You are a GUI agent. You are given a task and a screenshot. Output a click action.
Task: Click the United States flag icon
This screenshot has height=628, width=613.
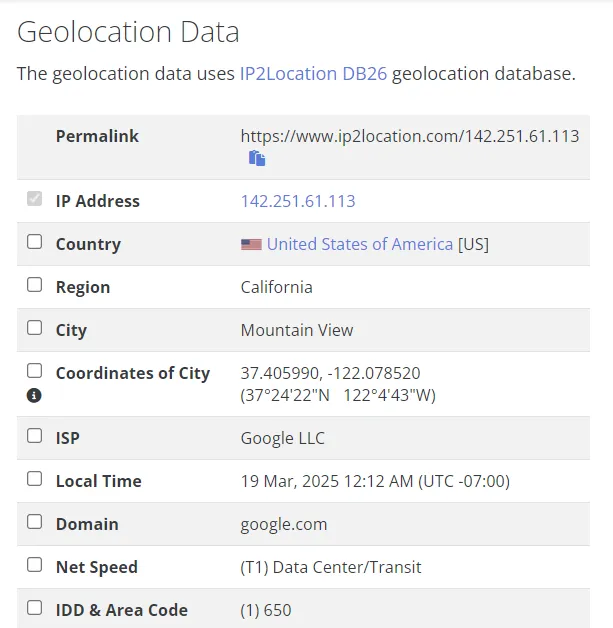click(x=251, y=244)
